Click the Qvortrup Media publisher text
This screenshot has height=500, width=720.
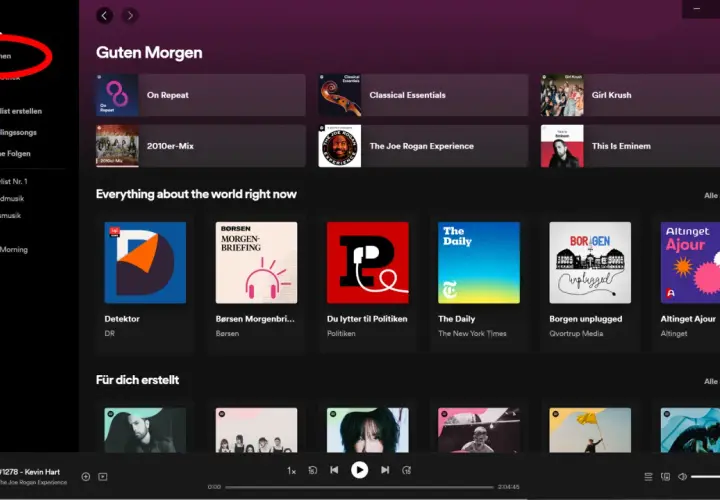click(x=576, y=333)
